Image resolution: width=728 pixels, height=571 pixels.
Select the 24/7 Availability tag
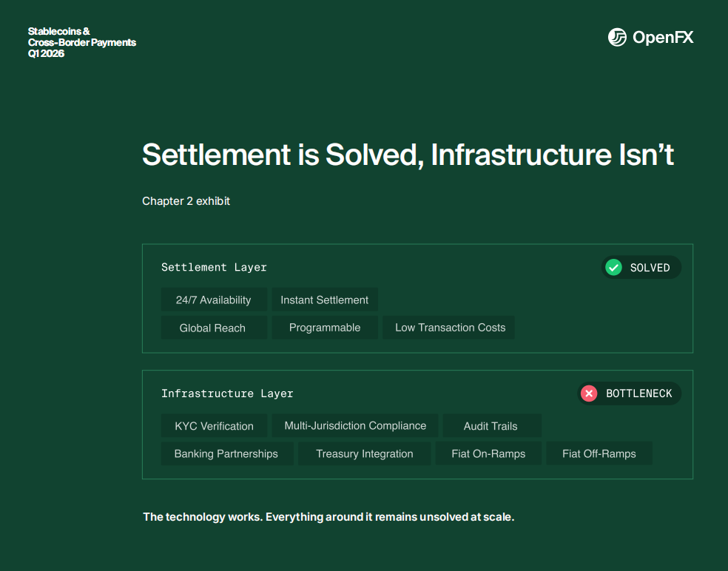click(x=214, y=300)
